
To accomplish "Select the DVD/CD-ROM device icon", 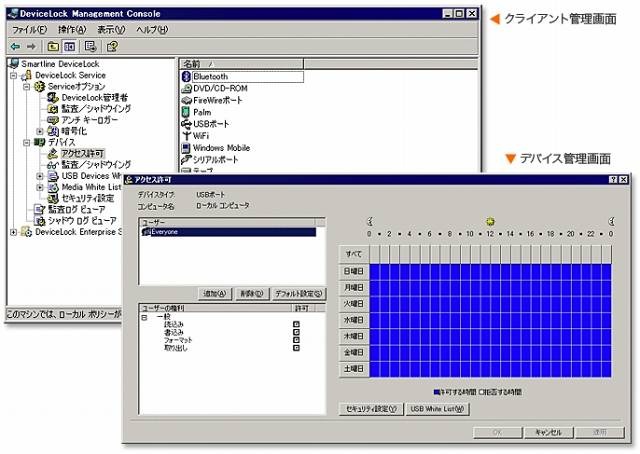I will pos(186,88).
